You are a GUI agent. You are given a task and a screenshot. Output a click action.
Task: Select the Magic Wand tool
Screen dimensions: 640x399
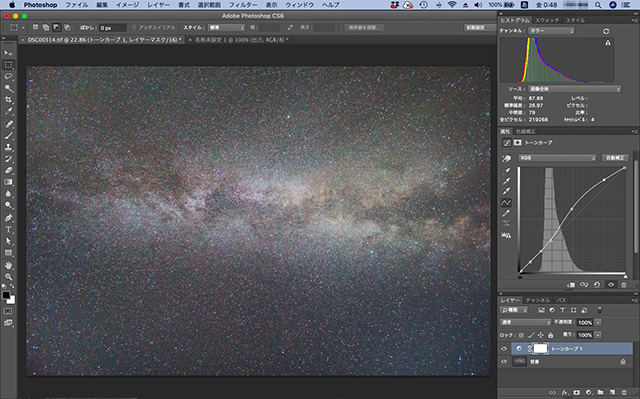point(8,88)
